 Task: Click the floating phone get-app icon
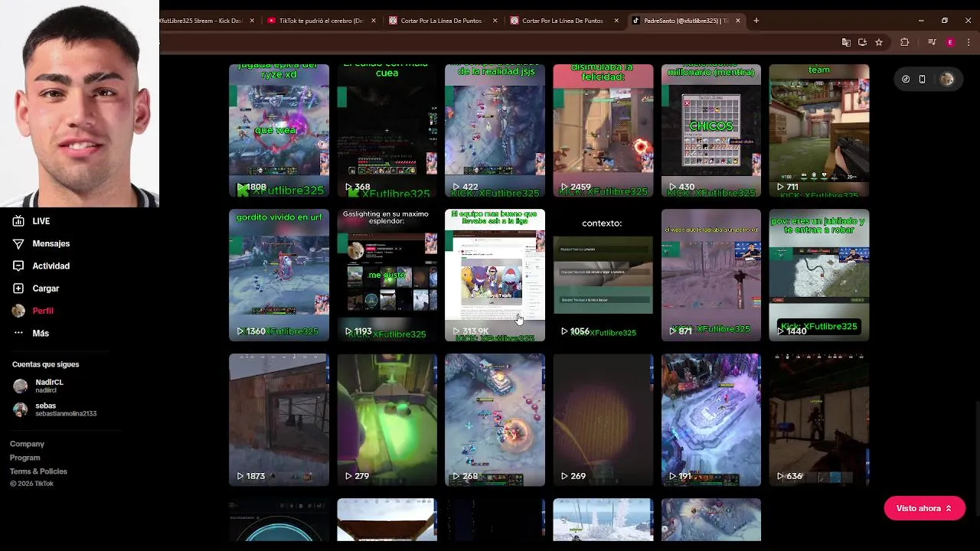pos(922,79)
